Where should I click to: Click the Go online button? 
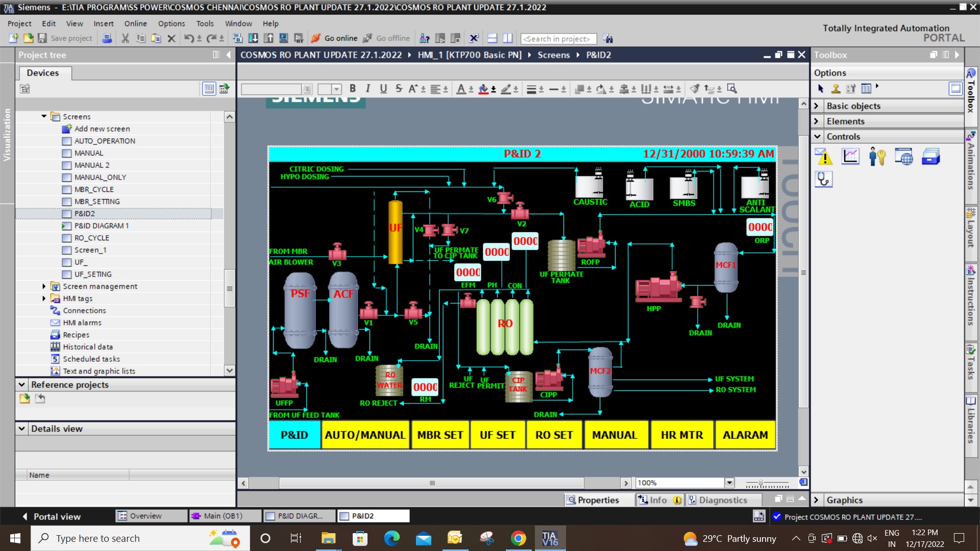pos(335,38)
